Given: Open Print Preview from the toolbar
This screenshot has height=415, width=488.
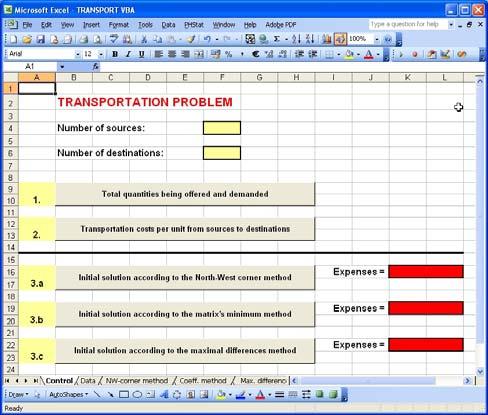Looking at the screenshot, I should 97,39.
